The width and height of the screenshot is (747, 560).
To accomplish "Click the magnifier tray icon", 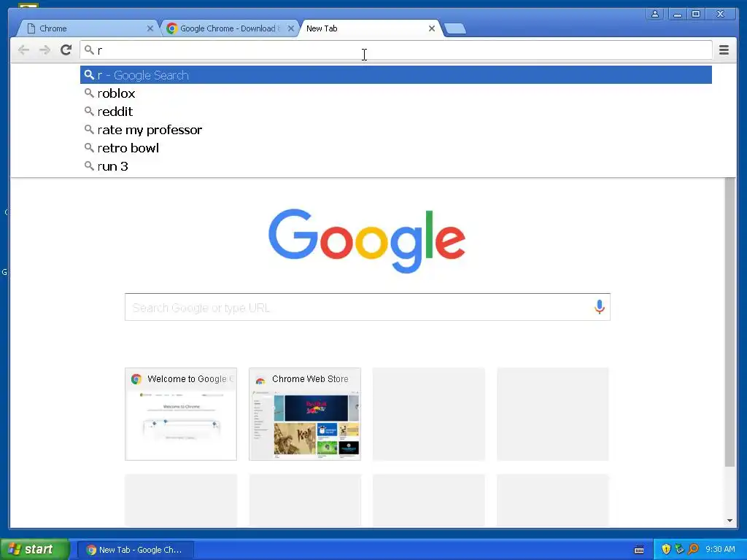I will (693, 549).
